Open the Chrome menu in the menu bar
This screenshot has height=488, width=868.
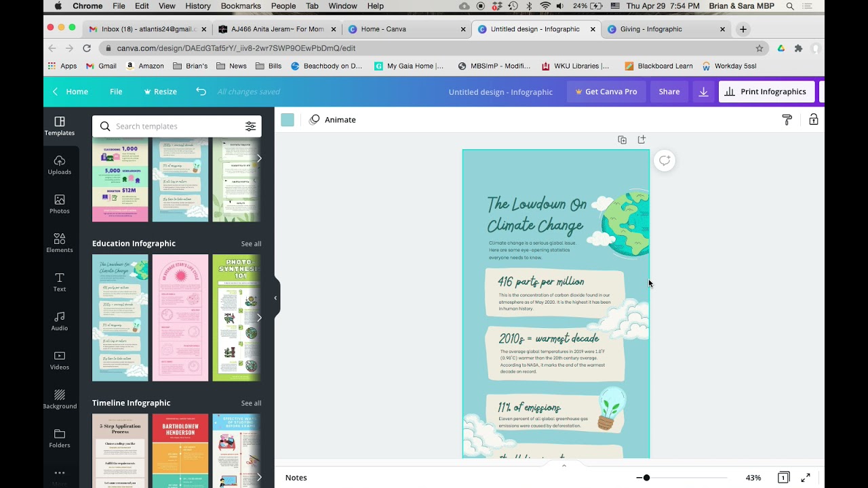87,6
